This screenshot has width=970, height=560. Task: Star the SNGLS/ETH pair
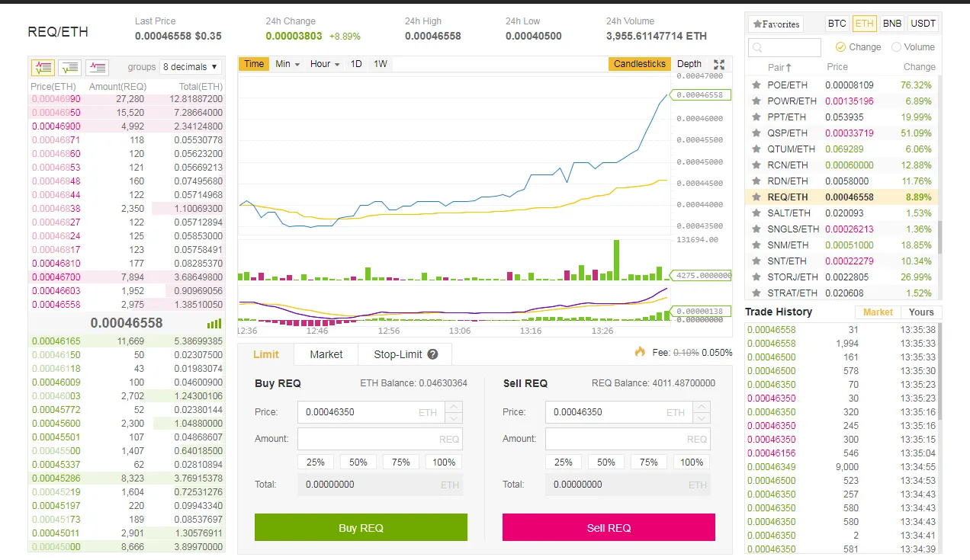point(756,229)
